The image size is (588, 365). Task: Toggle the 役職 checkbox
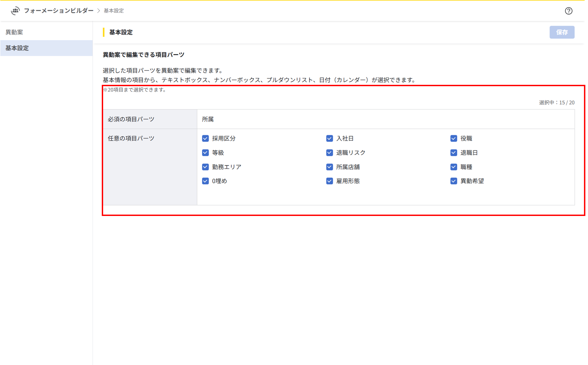pyautogui.click(x=453, y=139)
